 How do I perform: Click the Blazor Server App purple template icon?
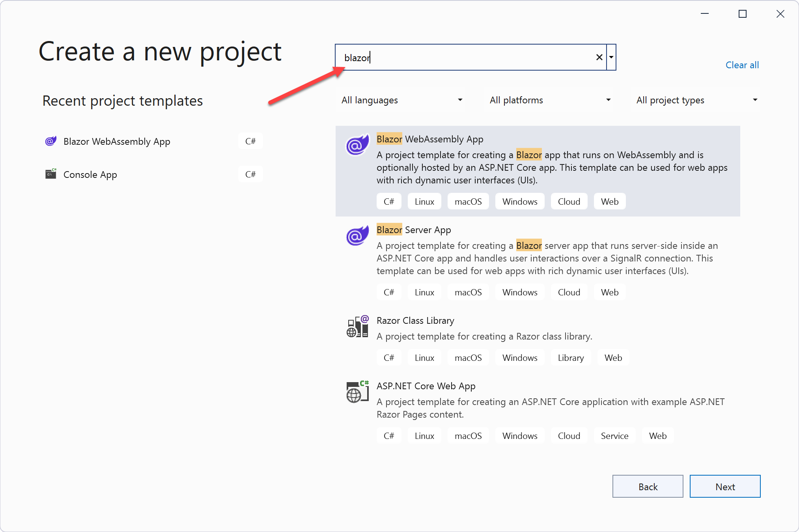coord(357,236)
